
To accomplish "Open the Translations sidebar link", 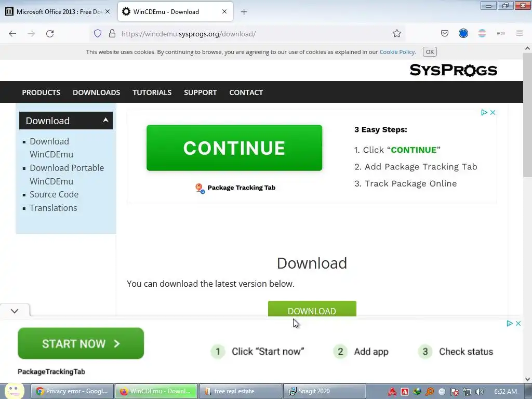I will (x=54, y=208).
